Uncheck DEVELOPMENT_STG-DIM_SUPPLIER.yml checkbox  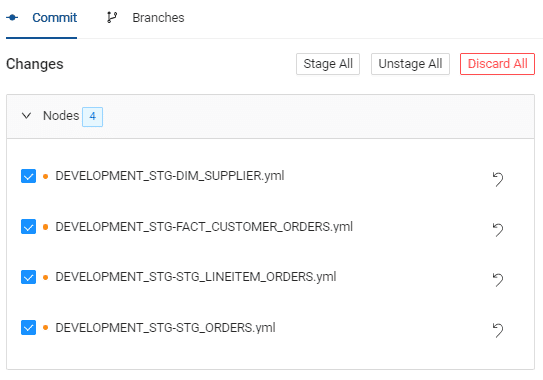tap(28, 176)
